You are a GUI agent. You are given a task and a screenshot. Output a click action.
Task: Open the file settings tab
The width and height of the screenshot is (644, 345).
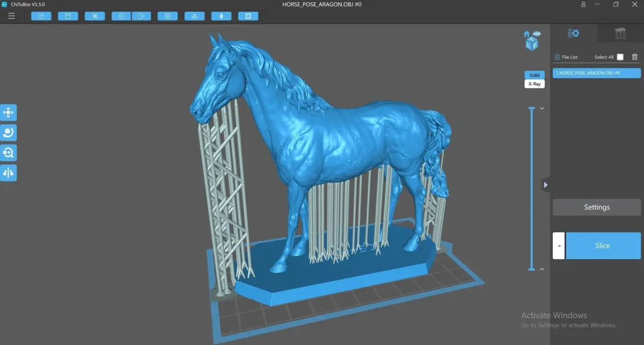(x=574, y=33)
